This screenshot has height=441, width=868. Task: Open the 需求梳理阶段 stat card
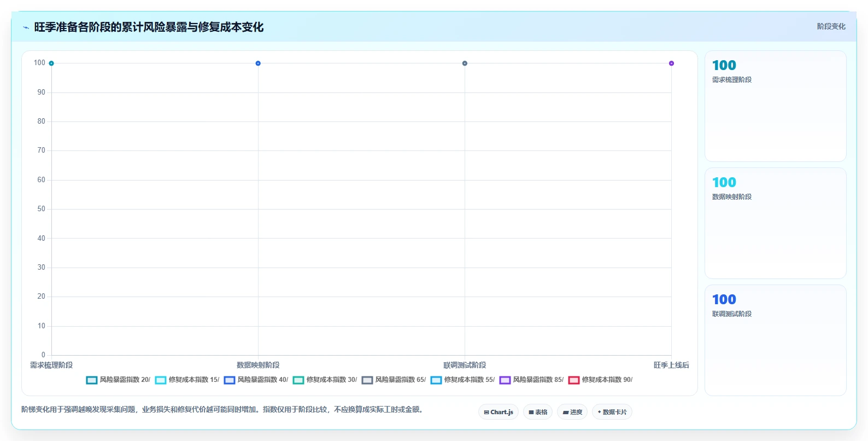(776, 106)
